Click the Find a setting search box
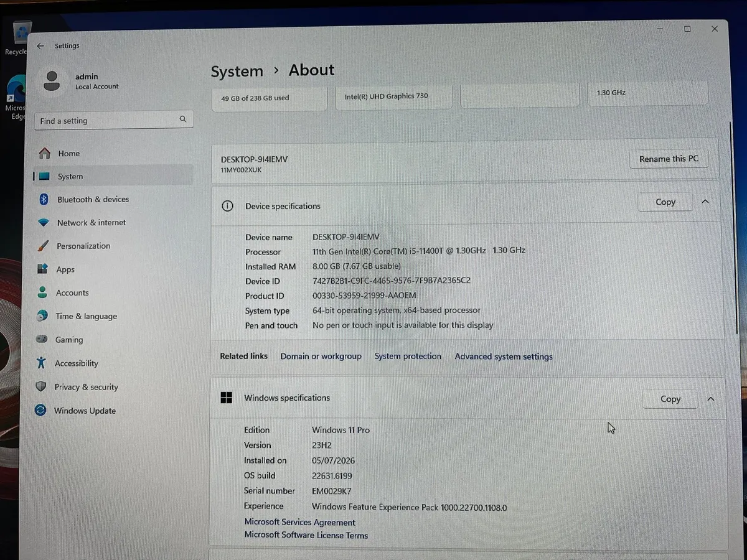The width and height of the screenshot is (747, 560). click(x=114, y=120)
